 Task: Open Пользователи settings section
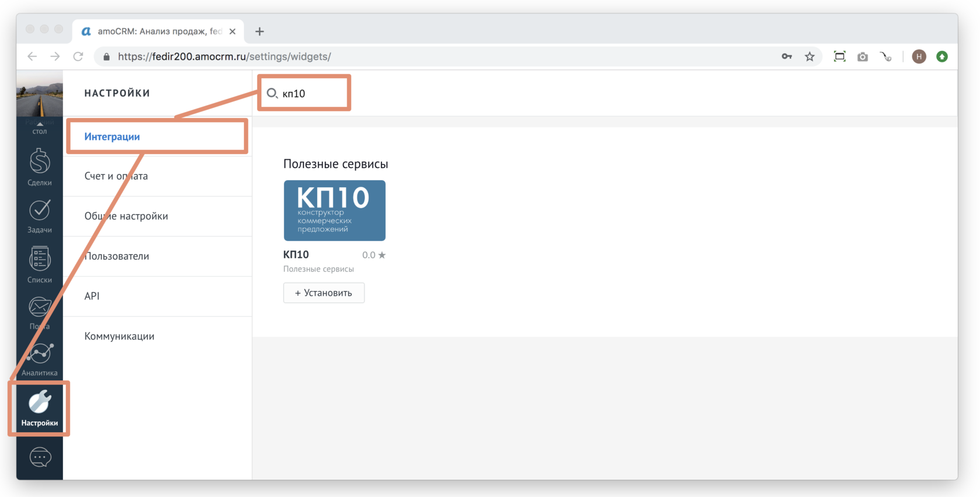pyautogui.click(x=157, y=256)
